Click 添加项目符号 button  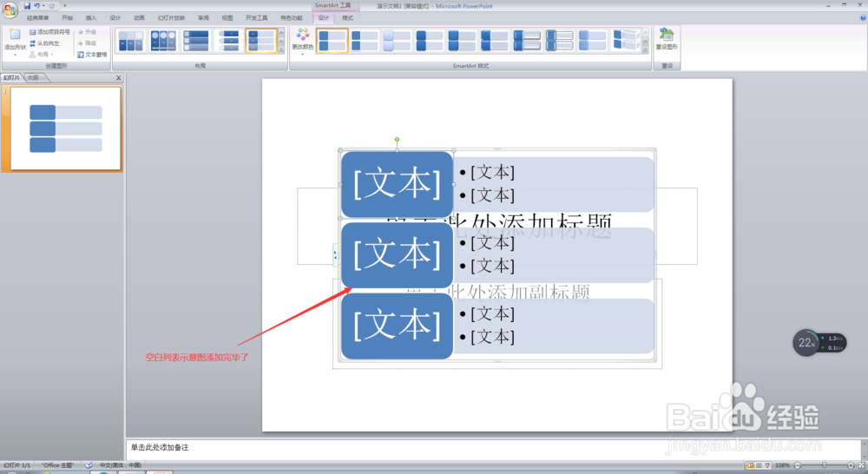point(49,32)
